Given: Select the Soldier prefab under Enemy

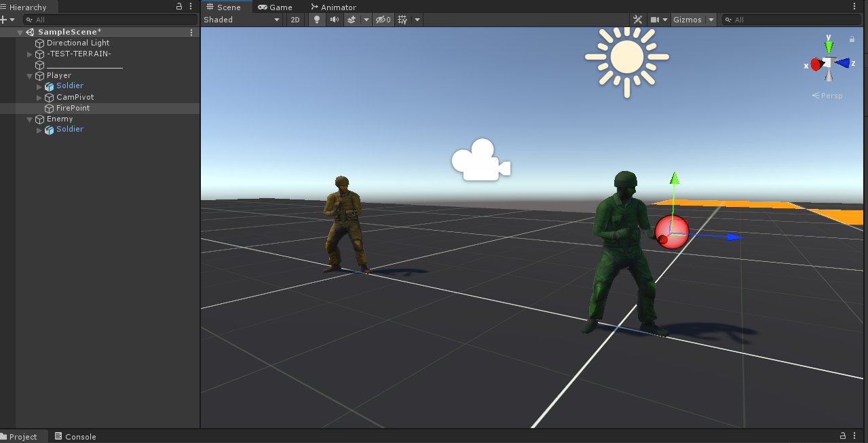Looking at the screenshot, I should (70, 130).
